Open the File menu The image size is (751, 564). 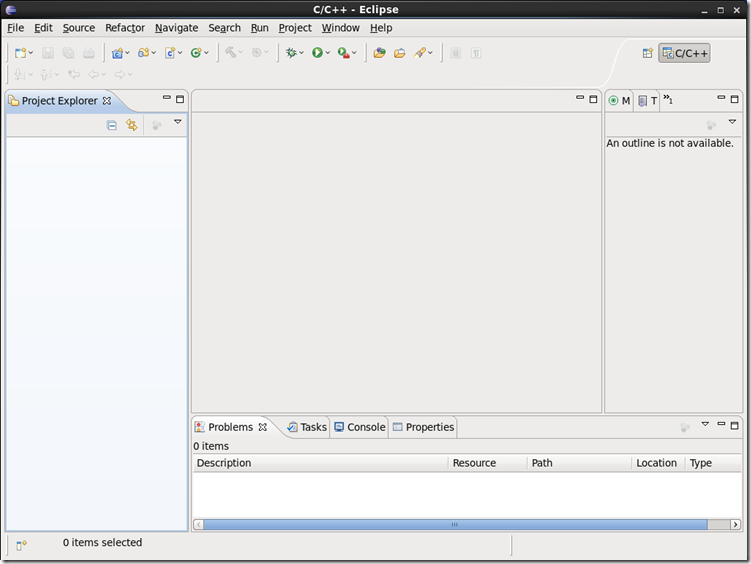pos(15,28)
